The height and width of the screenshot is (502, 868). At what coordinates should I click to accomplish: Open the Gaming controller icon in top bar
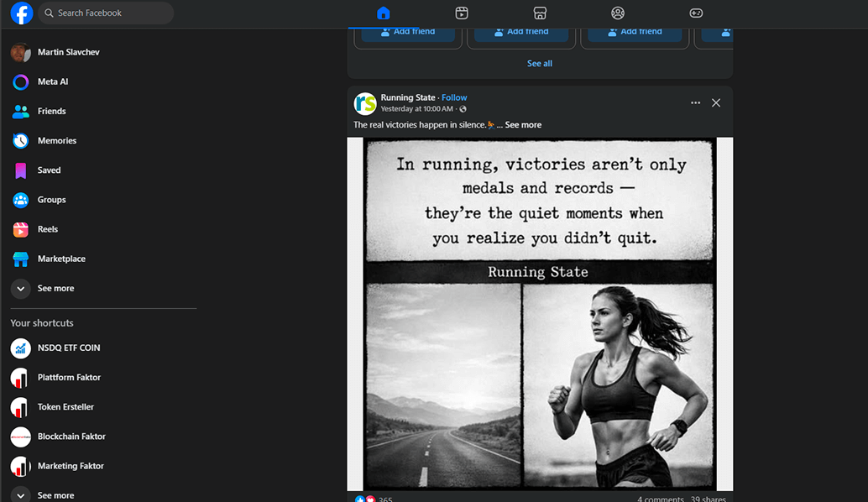click(696, 13)
